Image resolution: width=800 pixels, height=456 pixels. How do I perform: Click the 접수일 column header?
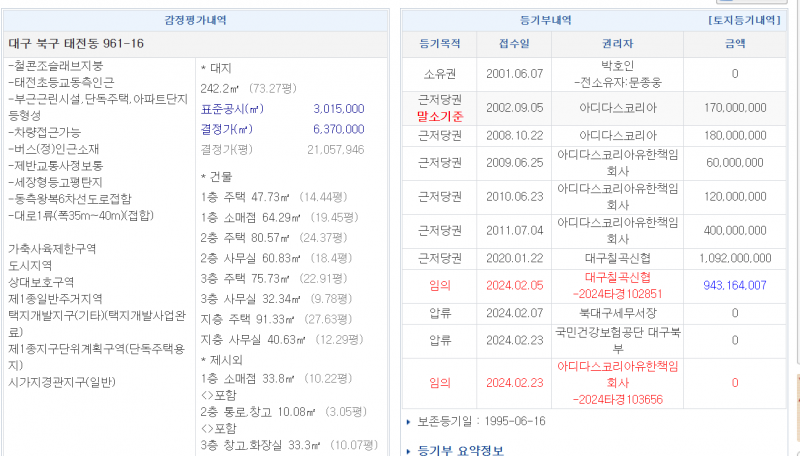tap(515, 45)
